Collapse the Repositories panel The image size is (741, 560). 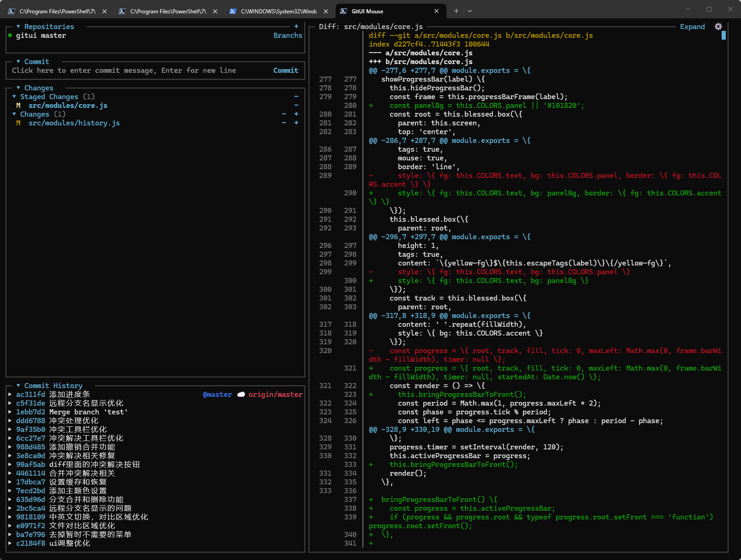18,27
